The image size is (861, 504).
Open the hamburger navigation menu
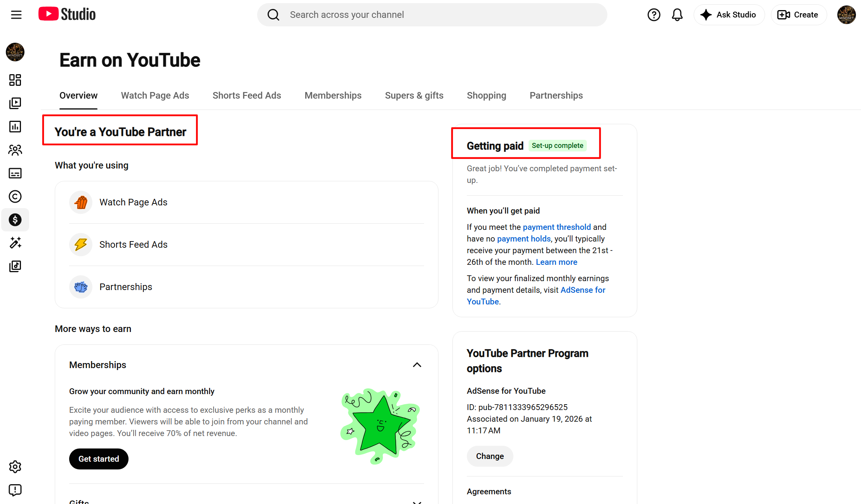[16, 15]
